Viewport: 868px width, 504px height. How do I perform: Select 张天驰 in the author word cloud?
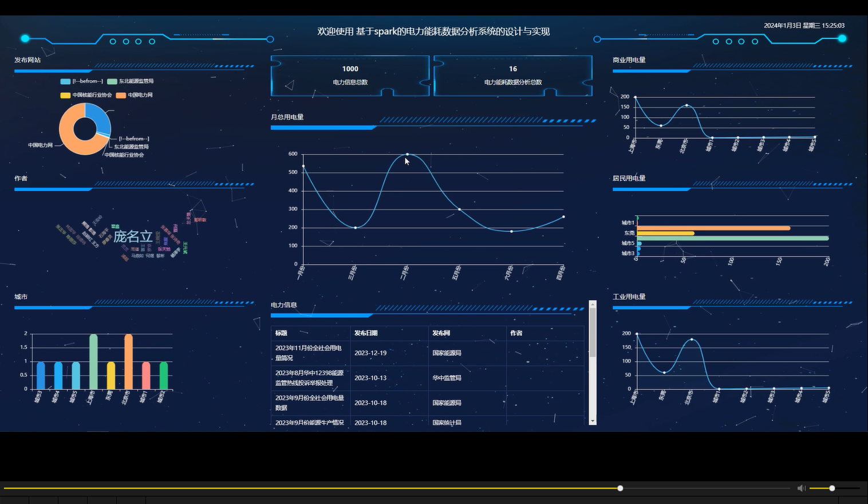coord(164,249)
